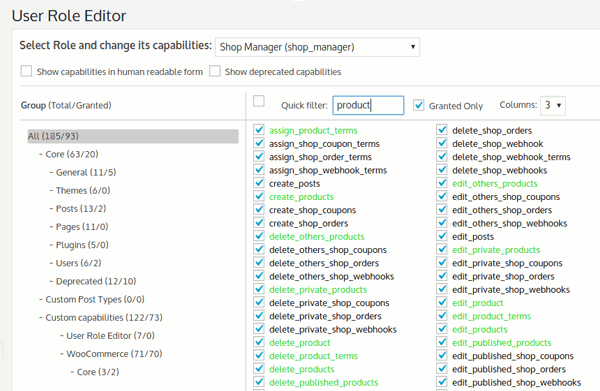Uncheck delete_product_terms capability
600x391 pixels.
[259, 355]
